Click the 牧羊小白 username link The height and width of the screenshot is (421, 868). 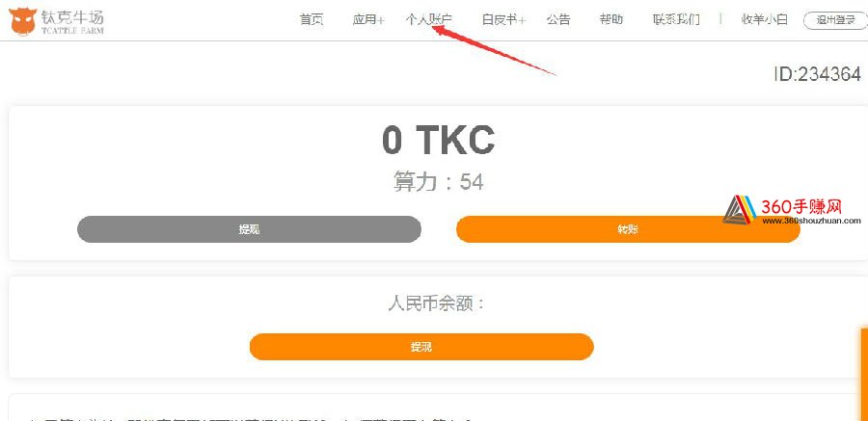tap(764, 20)
